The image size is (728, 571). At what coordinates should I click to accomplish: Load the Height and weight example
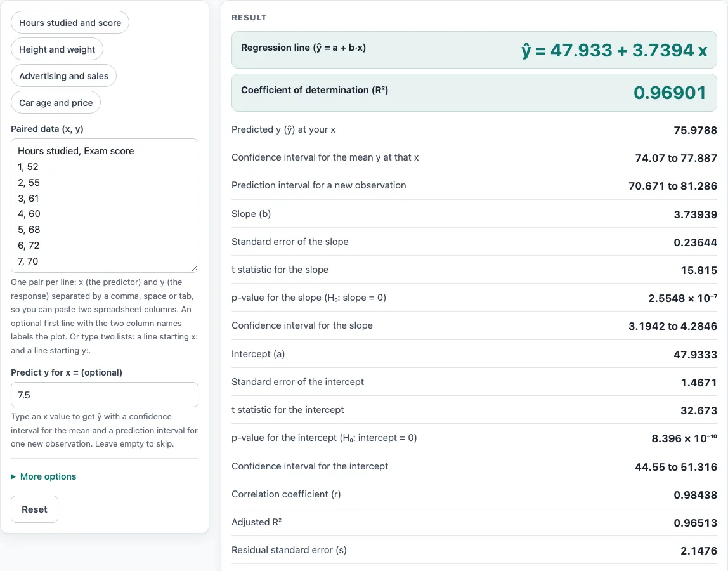click(x=57, y=49)
